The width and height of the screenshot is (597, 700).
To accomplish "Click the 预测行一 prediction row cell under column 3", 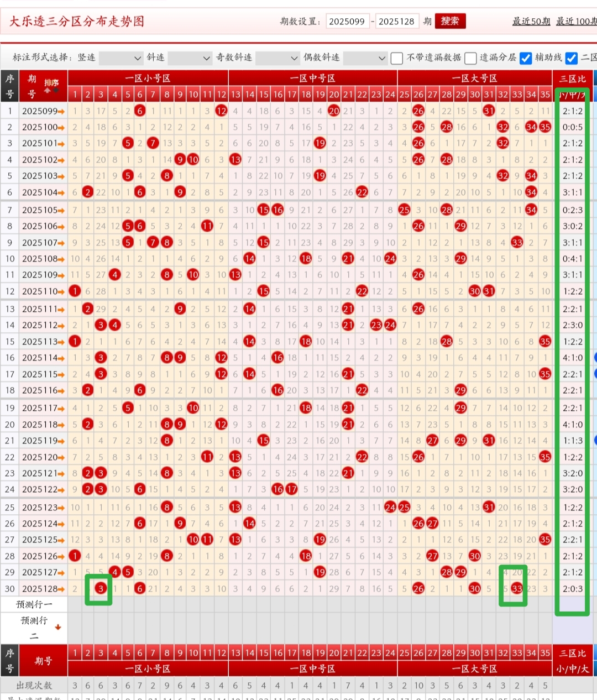I will click(101, 604).
